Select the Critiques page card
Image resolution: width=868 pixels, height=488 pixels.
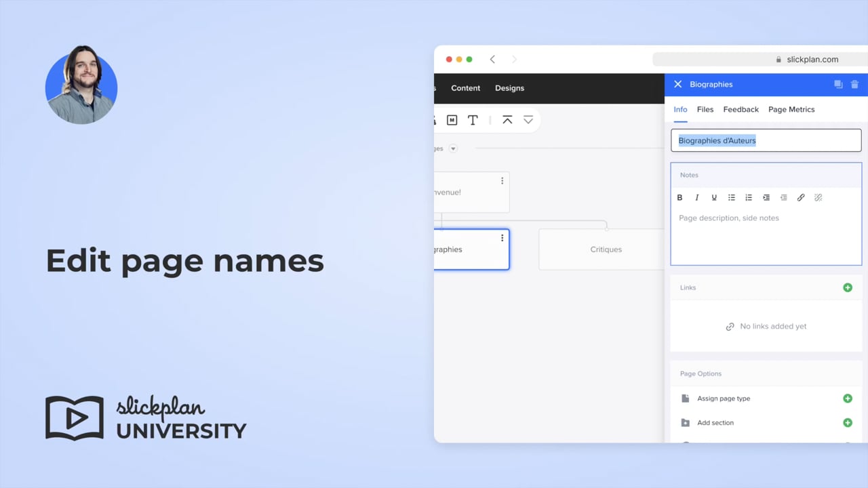tap(601, 249)
